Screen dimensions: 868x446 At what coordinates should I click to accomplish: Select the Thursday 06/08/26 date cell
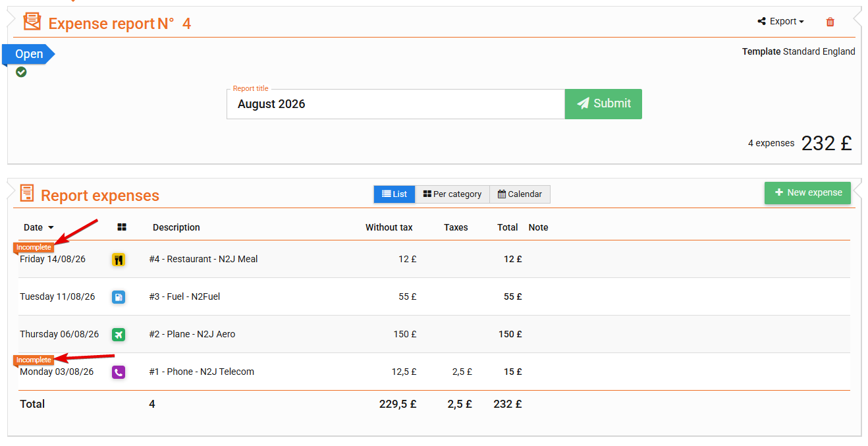[x=59, y=334]
